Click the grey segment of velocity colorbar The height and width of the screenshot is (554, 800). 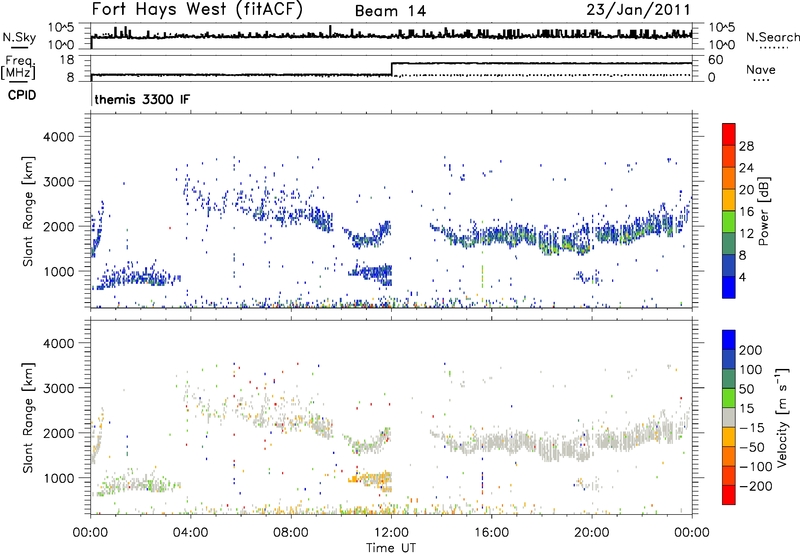729,417
